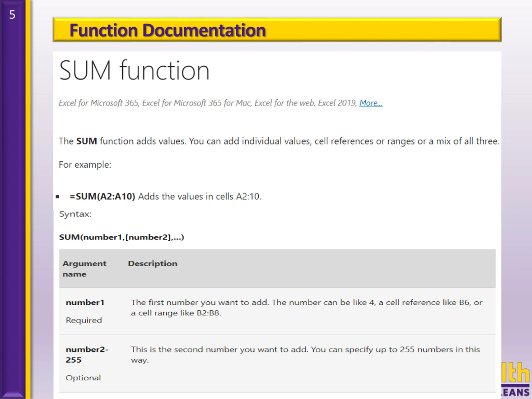
Task: Click the bold SUM word in description
Action: click(x=87, y=141)
